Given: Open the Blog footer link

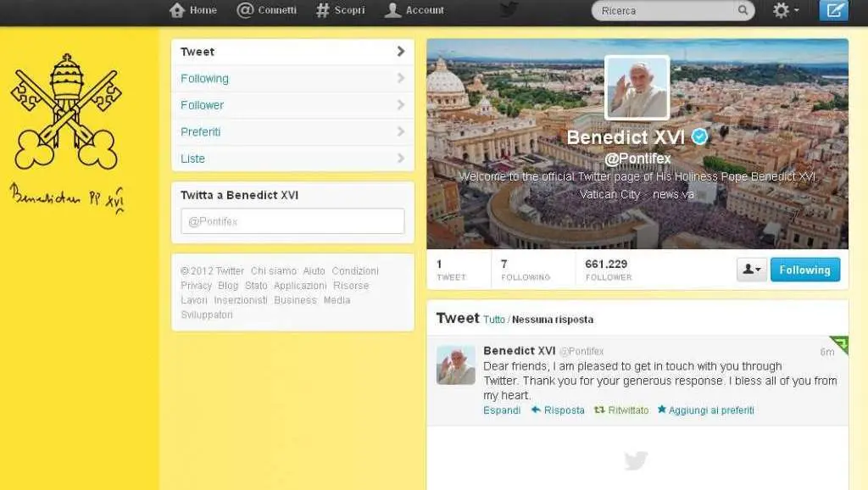Looking at the screenshot, I should click(228, 286).
